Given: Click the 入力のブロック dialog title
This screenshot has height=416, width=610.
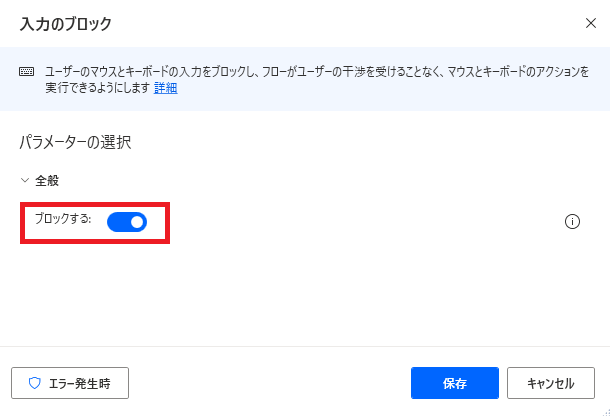Looking at the screenshot, I should click(x=66, y=24).
